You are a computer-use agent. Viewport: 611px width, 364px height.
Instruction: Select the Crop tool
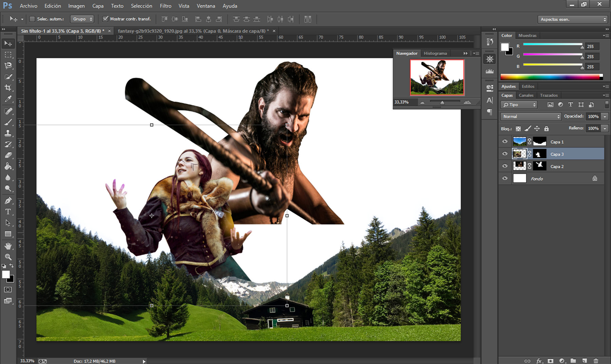8,88
